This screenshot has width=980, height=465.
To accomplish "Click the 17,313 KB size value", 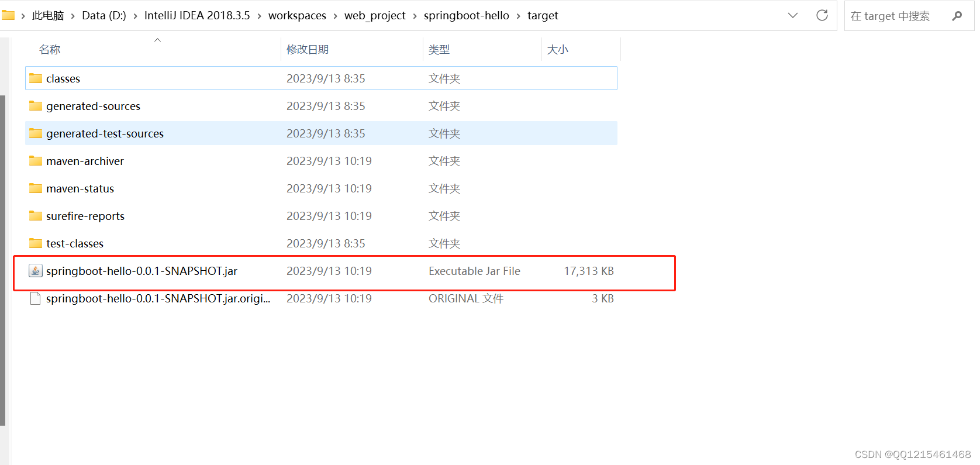I will [589, 271].
